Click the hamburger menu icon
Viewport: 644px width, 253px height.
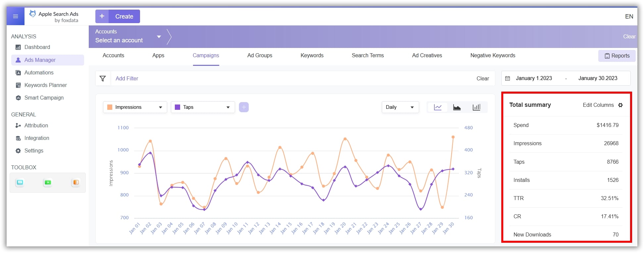(16, 16)
